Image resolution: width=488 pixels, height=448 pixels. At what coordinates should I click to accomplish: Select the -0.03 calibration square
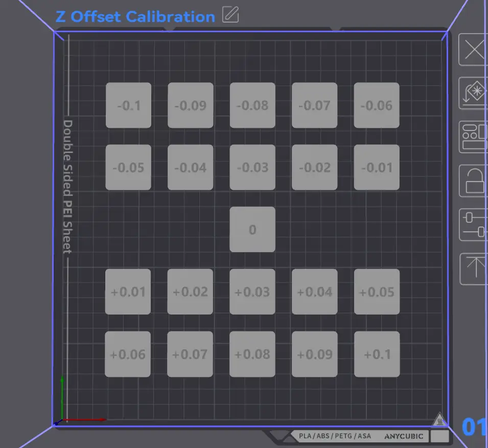252,167
